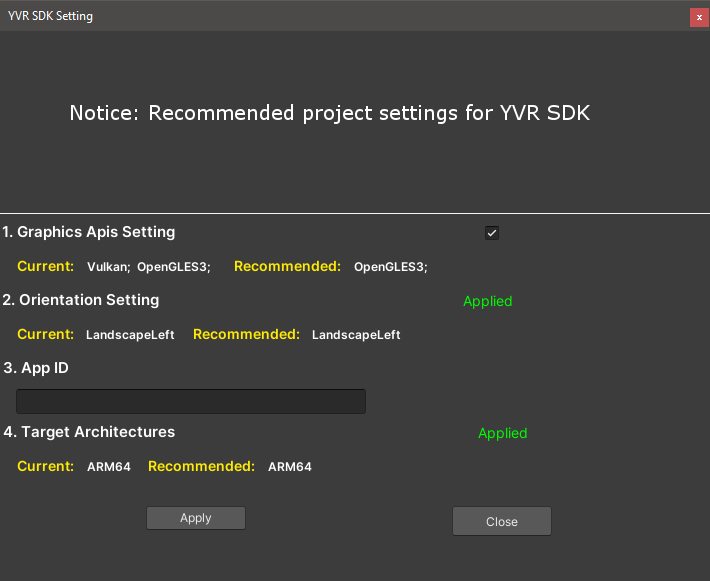Image resolution: width=710 pixels, height=581 pixels.
Task: Click the 'Recommended:' label under Graphics Apis Setting
Action: pyautogui.click(x=287, y=266)
